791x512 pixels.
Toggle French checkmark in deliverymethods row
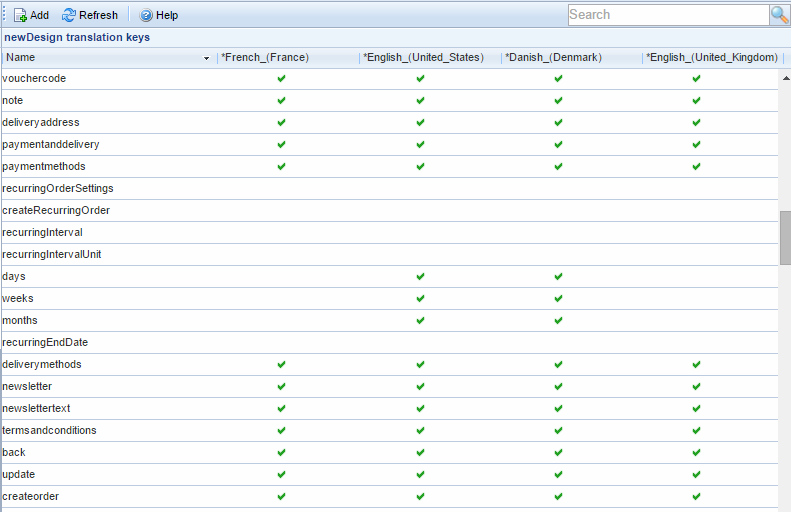click(x=281, y=364)
